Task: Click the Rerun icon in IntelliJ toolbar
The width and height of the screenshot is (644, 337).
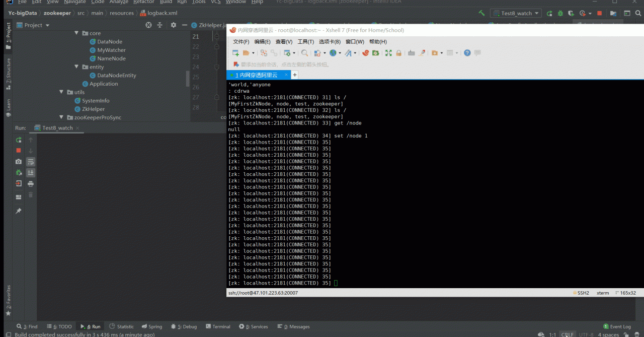Action: point(549,13)
